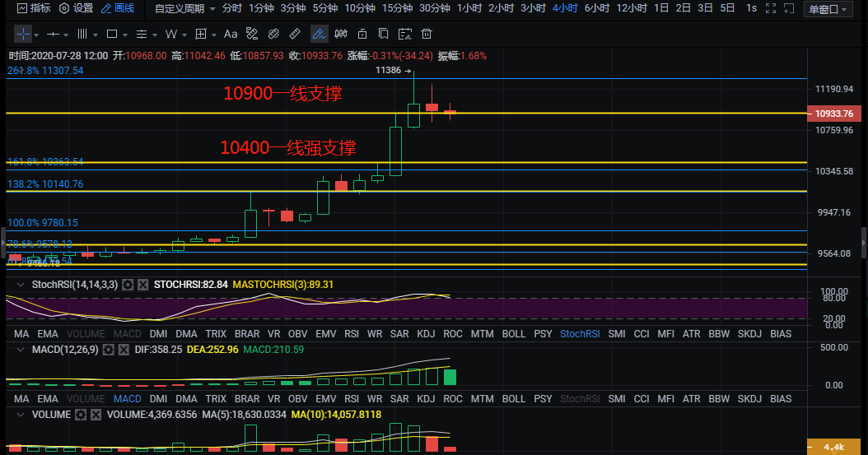This screenshot has height=455, width=868.
Task: Click the right edge panel expand handle
Action: [864, 242]
